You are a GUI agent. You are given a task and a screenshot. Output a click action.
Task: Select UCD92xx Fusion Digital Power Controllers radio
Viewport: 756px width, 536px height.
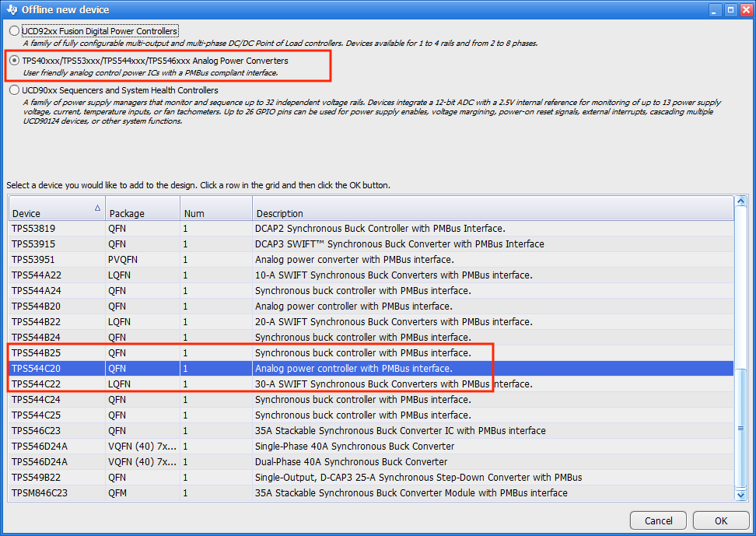(15, 31)
